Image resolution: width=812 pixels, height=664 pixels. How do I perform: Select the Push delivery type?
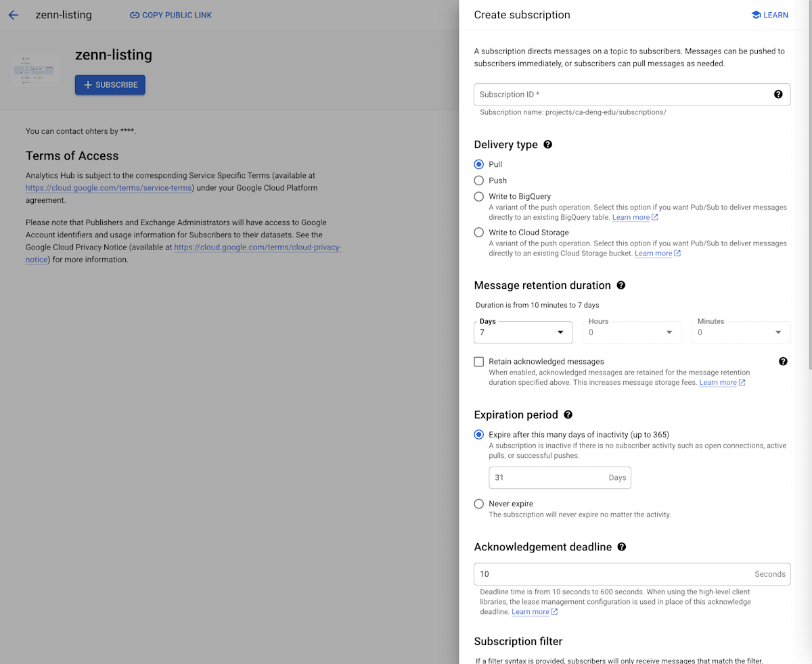tap(479, 181)
